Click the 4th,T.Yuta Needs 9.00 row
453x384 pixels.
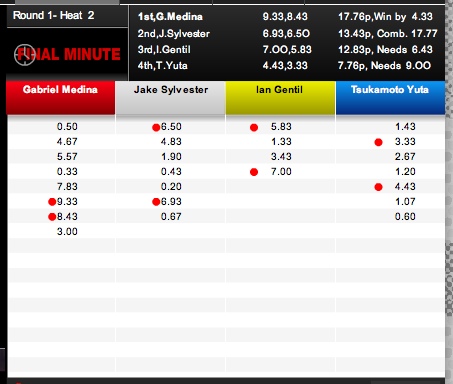[284, 65]
